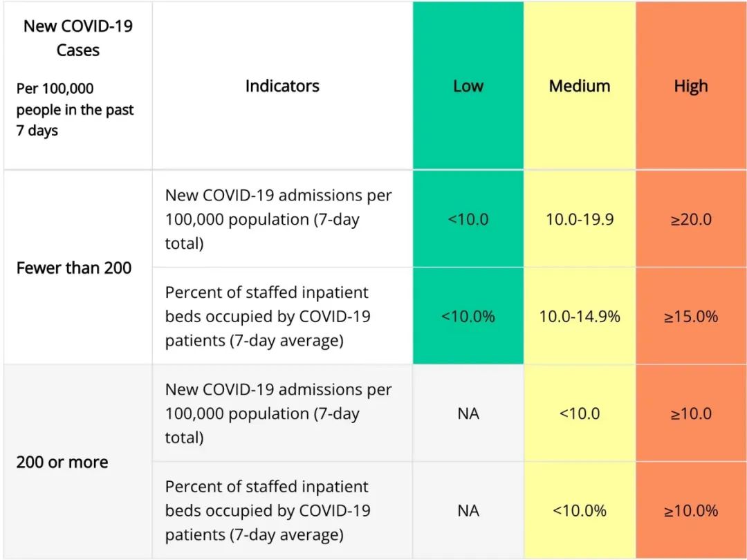Image resolution: width=747 pixels, height=560 pixels.
Task: Select the 10.0-14.9% Medium cell
Action: point(580,316)
